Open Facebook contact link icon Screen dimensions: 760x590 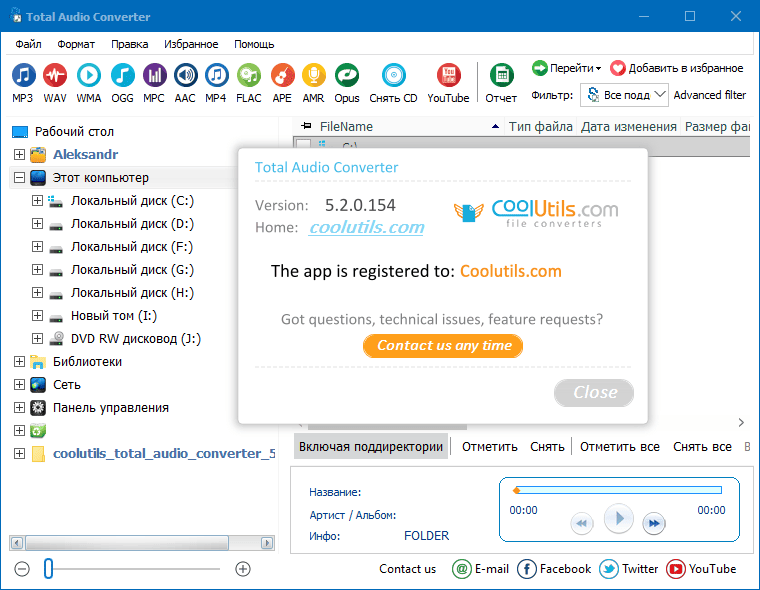point(527,569)
